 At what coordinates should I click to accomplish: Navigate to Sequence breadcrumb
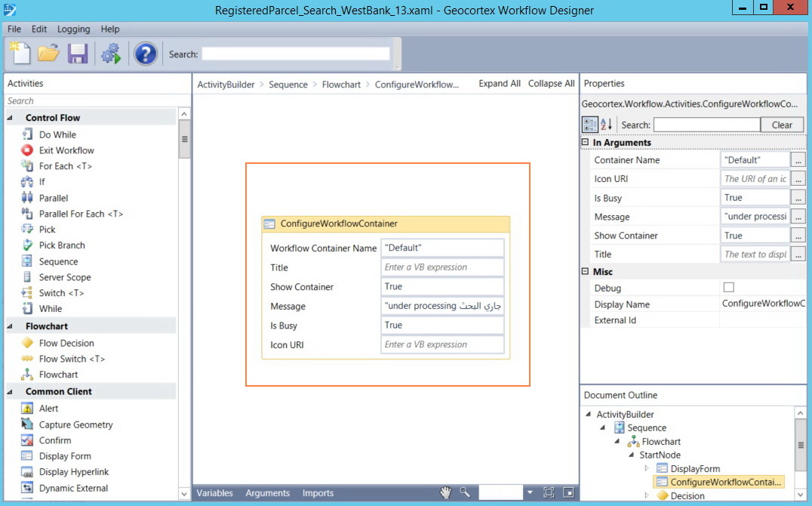pos(288,85)
